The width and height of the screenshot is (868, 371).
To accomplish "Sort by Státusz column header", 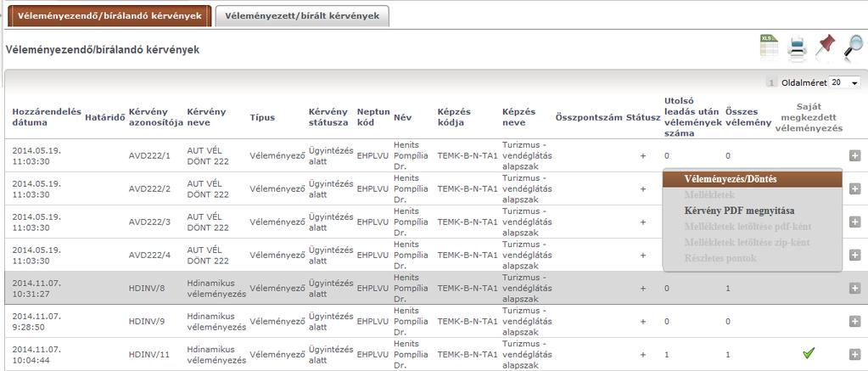I will point(643,117).
